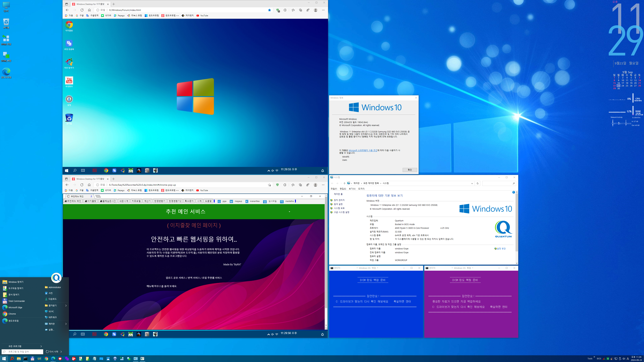
Task: Open the Microsoft 소프트웨어 사용 조건 link
Action: 363,150
